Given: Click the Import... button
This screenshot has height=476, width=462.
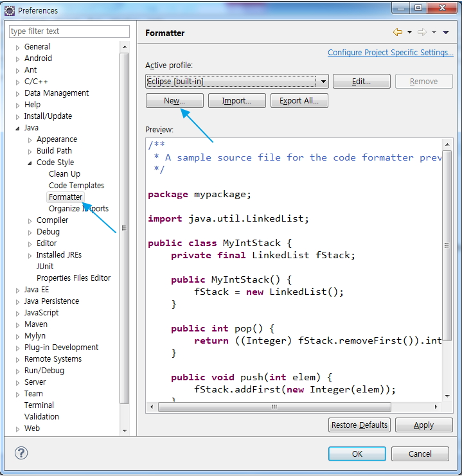Looking at the screenshot, I should click(x=236, y=100).
